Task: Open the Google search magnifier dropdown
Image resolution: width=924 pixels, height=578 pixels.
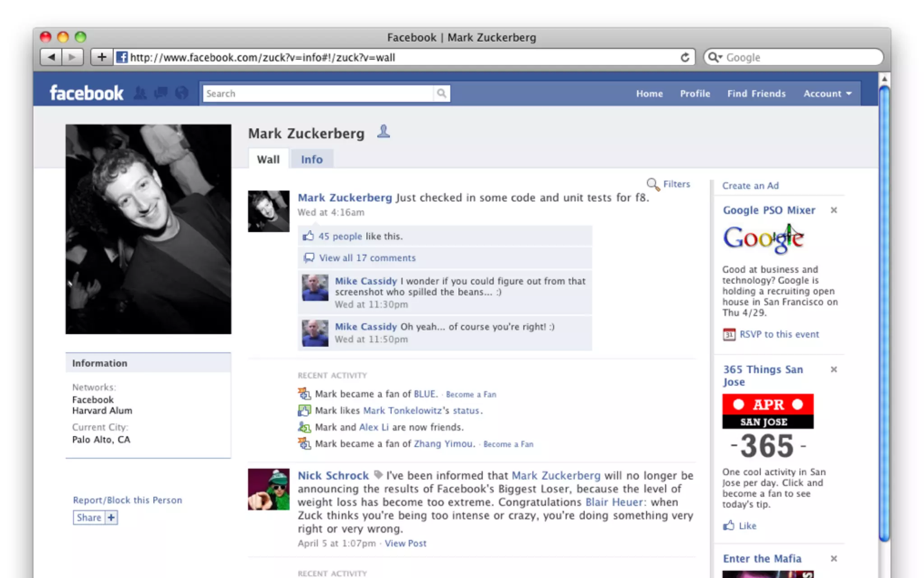Action: (x=715, y=57)
